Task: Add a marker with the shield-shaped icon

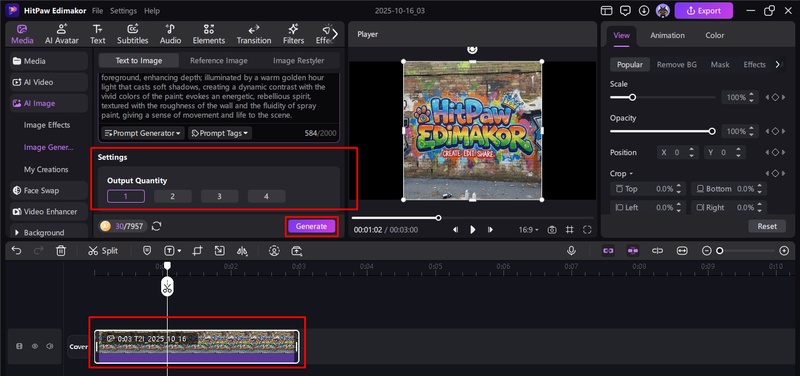Action: coord(147,250)
